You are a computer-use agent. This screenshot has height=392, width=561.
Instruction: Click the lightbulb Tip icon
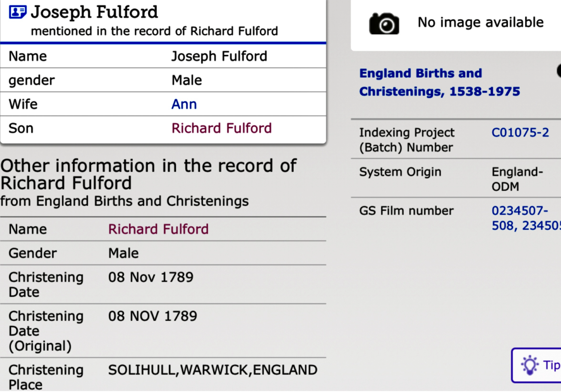tap(530, 365)
